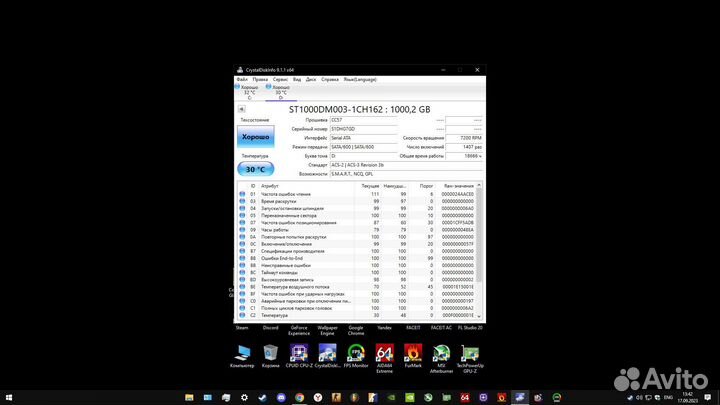Open the taskbar clock and date

click(x=687, y=398)
